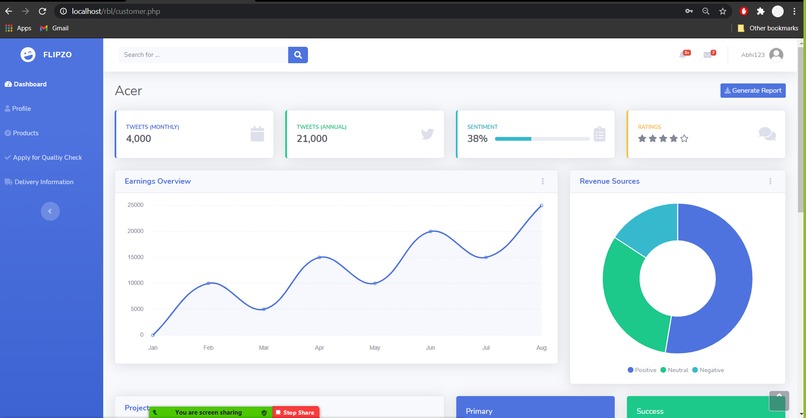The image size is (806, 418).
Task: Open the browser extensions puzzle icon
Action: click(761, 11)
